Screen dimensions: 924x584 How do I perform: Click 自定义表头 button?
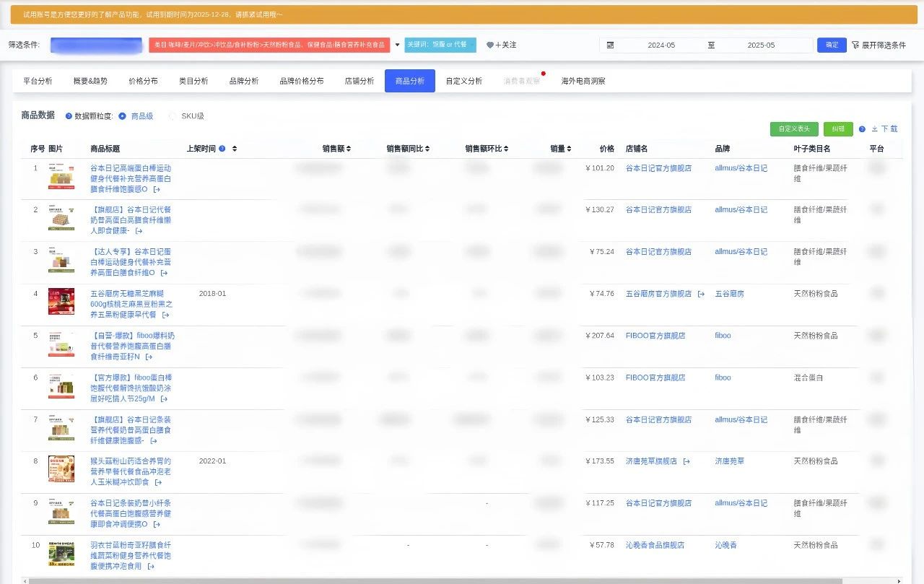click(x=794, y=129)
